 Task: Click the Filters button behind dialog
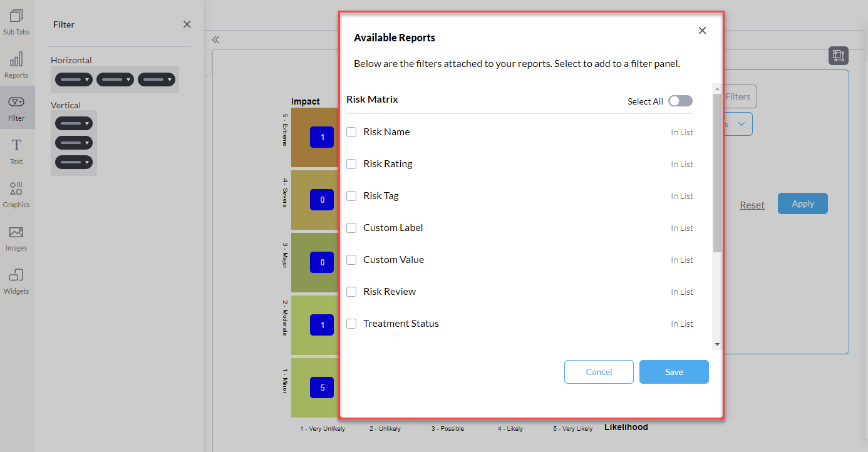coord(741,96)
